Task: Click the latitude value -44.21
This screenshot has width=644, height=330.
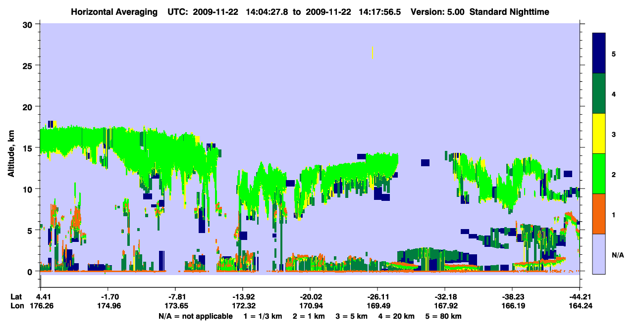Action: (x=580, y=297)
